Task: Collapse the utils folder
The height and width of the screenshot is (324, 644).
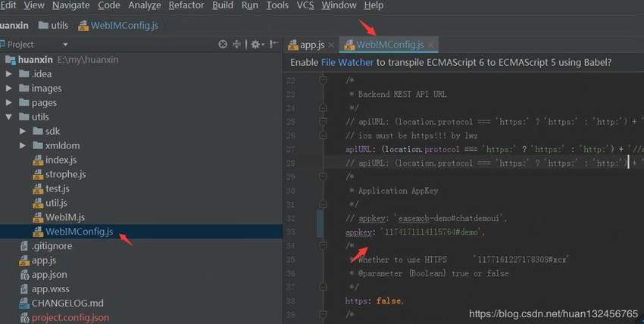Action: 9,117
